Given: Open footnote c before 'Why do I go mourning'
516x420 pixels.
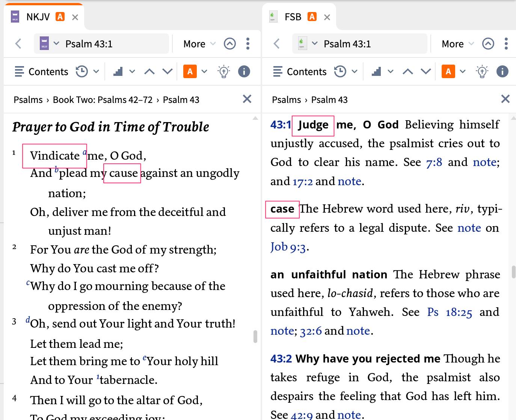Looking at the screenshot, I should tap(28, 283).
